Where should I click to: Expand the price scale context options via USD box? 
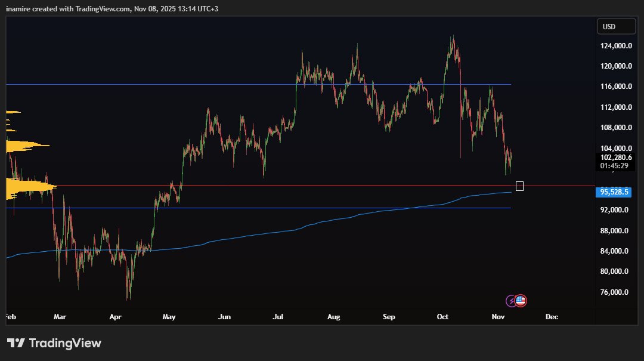[616, 26]
